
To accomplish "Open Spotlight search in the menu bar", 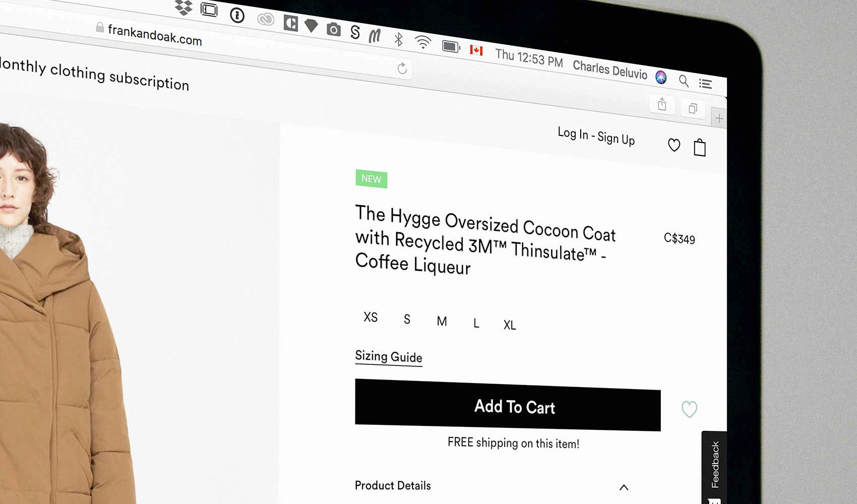I will tap(684, 81).
